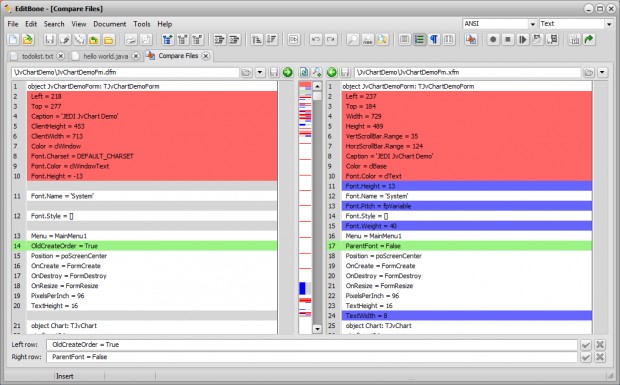The height and width of the screenshot is (385, 620).
Task: Click the Sort descending icon
Action: [272, 40]
